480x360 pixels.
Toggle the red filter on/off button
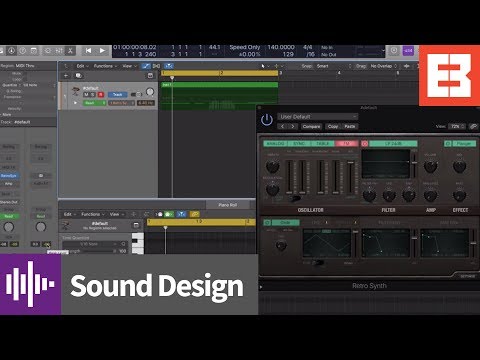click(365, 144)
